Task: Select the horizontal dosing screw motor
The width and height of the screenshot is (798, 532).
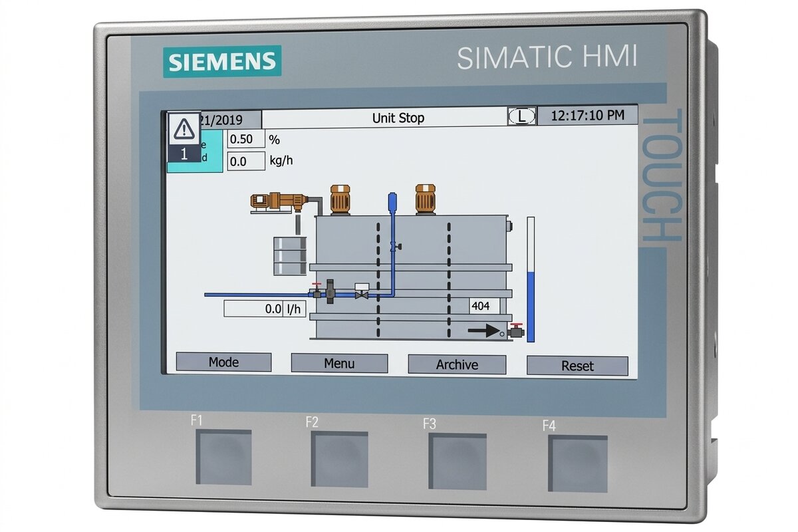Action: tap(278, 201)
